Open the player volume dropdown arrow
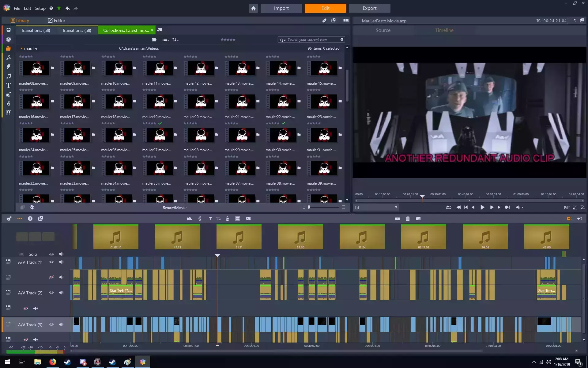The height and width of the screenshot is (368, 588). (x=522, y=207)
